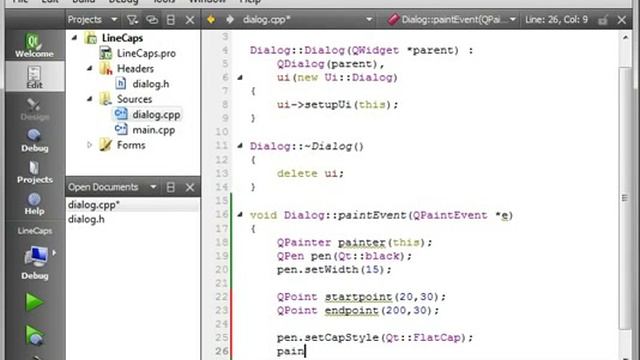Close the Projects side panel
The width and height of the screenshot is (640, 360).
pyautogui.click(x=190, y=20)
